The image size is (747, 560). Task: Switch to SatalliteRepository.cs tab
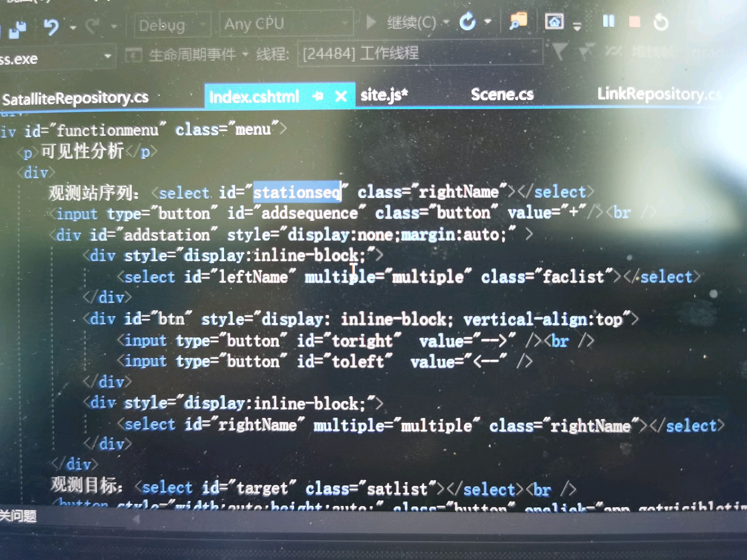pyautogui.click(x=75, y=98)
